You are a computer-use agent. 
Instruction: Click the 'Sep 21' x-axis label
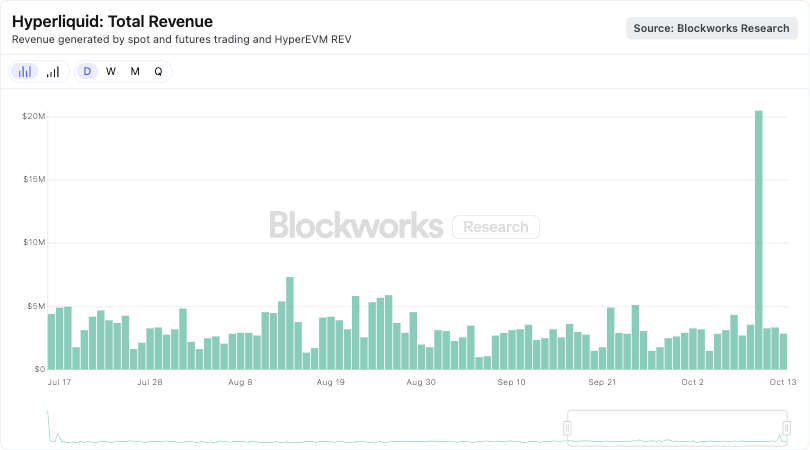coord(602,382)
